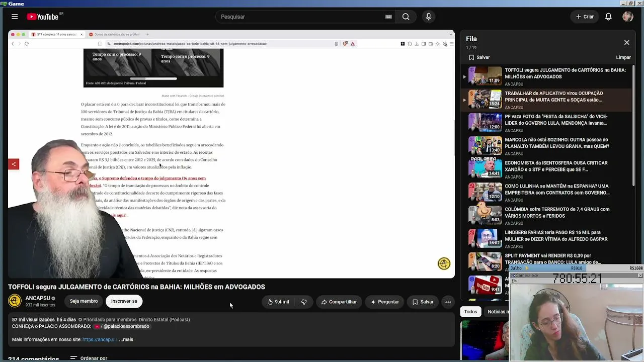The height and width of the screenshot is (362, 644).
Task: Open the ANCAPSU channel name under the title
Action: coord(38,298)
